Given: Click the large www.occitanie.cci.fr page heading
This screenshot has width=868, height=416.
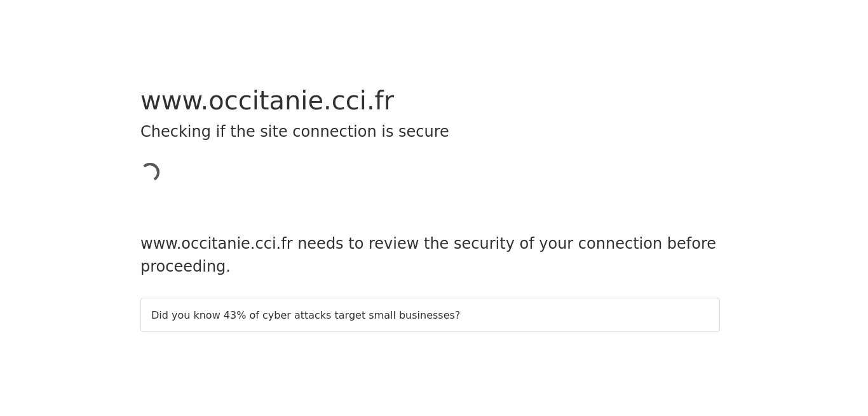Looking at the screenshot, I should (x=267, y=101).
